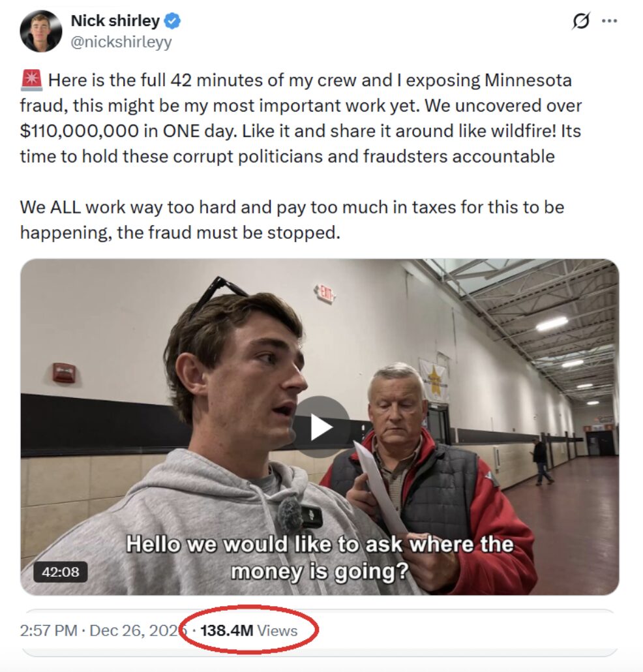This screenshot has height=672, width=643.
Task: Open the Grok slashed-circle icon
Action: 580,21
